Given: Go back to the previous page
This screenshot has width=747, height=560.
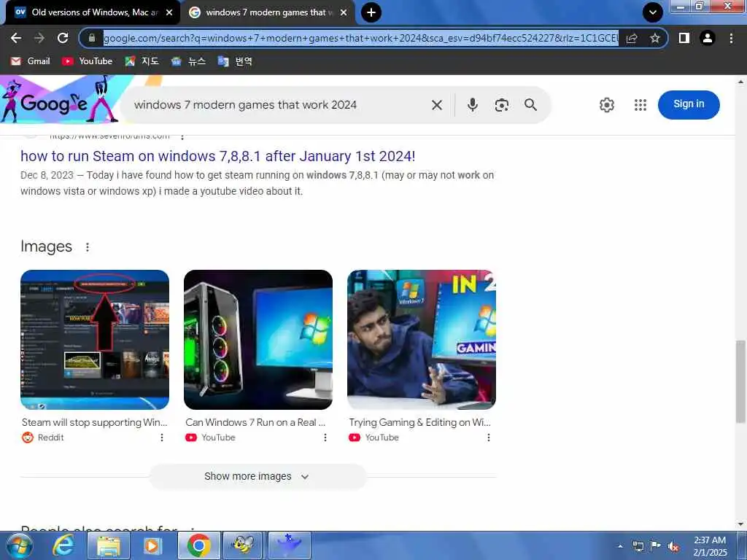Looking at the screenshot, I should [x=16, y=38].
